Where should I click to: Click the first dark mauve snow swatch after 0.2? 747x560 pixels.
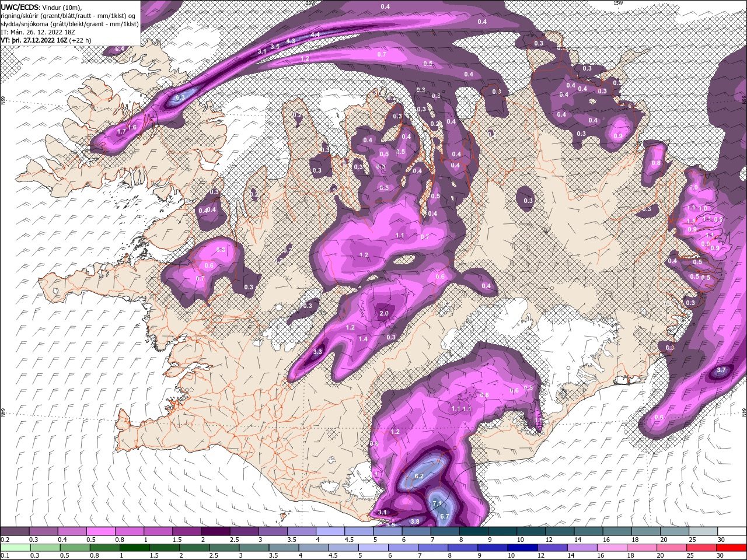point(15,531)
